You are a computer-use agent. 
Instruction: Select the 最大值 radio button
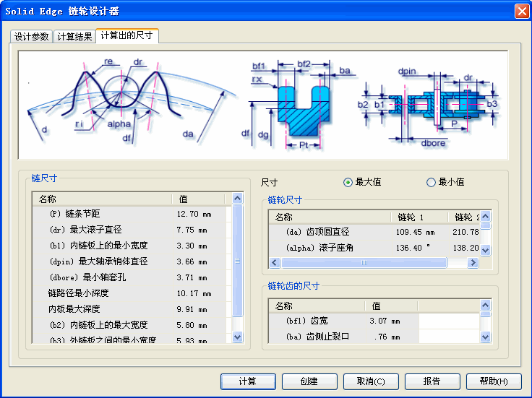tap(348, 182)
